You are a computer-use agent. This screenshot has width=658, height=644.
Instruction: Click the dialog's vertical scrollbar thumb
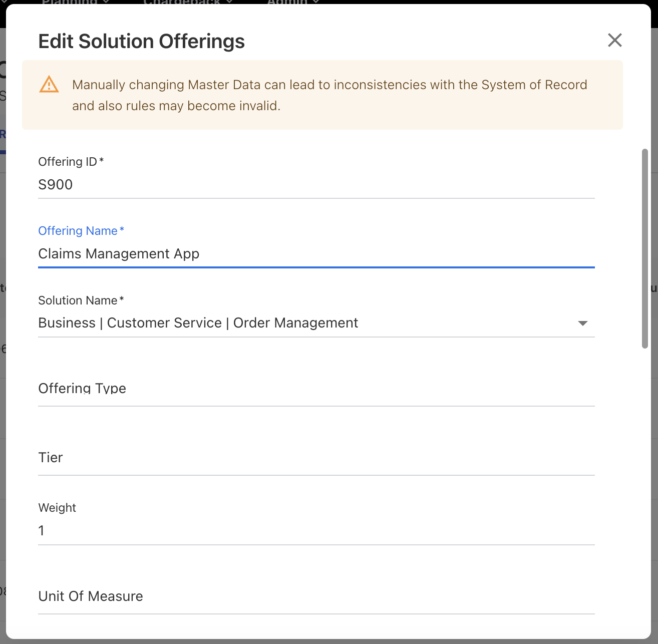[645, 248]
